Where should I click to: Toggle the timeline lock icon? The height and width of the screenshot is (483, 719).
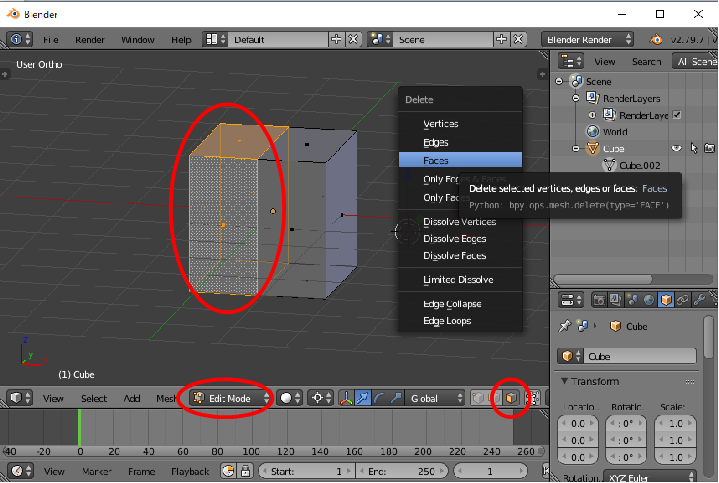[x=245, y=471]
